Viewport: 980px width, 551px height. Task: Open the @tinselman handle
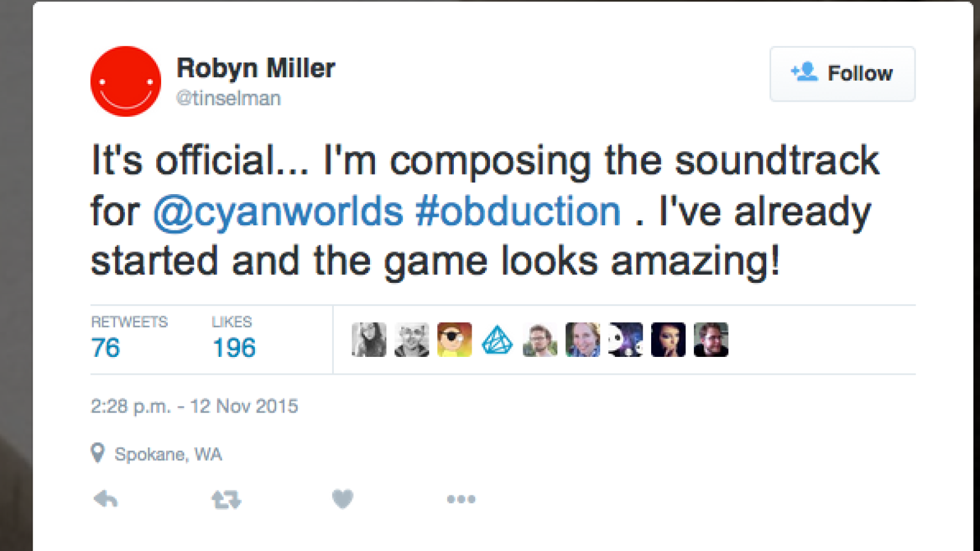click(228, 98)
